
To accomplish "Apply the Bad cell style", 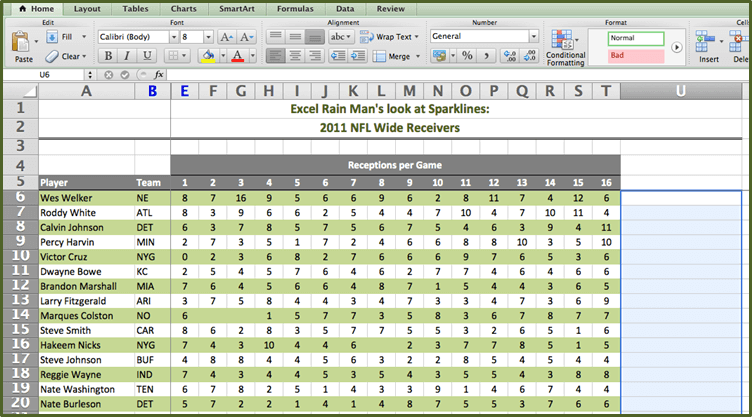I will (636, 56).
